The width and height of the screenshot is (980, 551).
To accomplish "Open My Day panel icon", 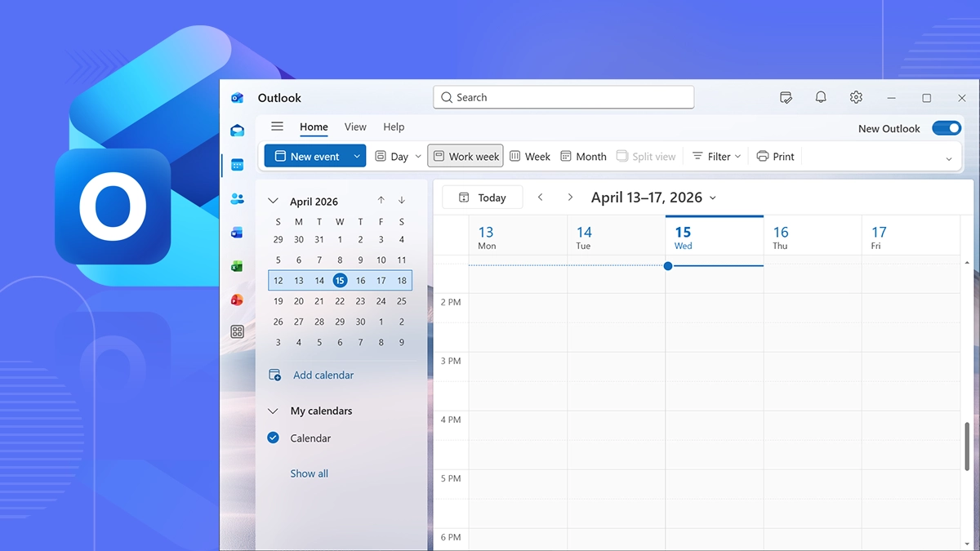I will (785, 97).
